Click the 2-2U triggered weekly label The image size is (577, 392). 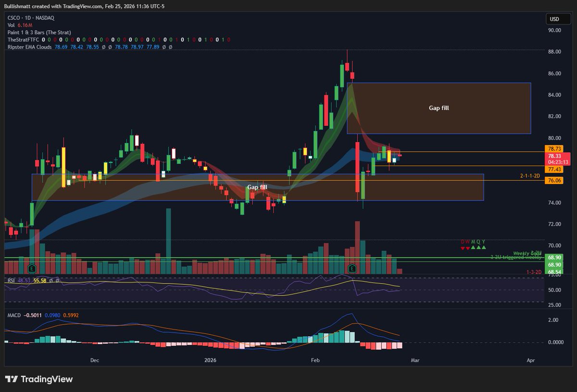(x=516, y=257)
